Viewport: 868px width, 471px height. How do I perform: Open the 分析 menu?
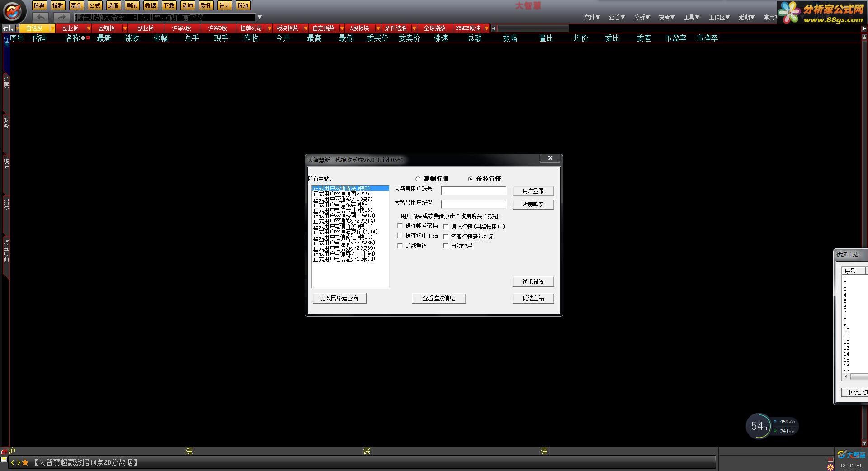pos(642,17)
